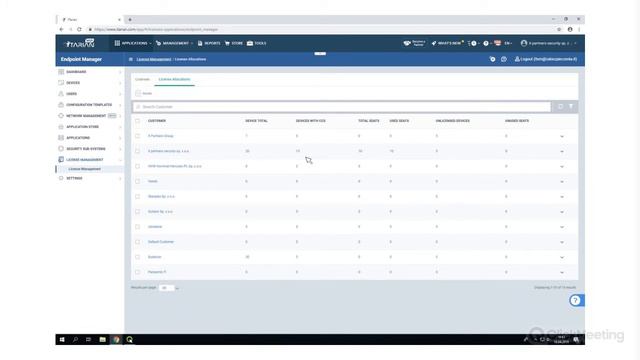Click the Logout link

(546, 59)
